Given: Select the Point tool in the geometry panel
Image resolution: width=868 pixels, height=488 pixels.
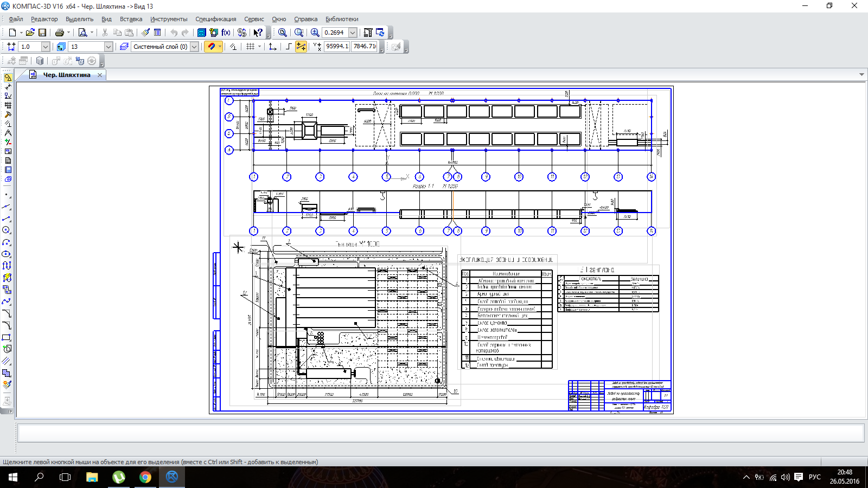Looking at the screenshot, I should (x=7, y=195).
